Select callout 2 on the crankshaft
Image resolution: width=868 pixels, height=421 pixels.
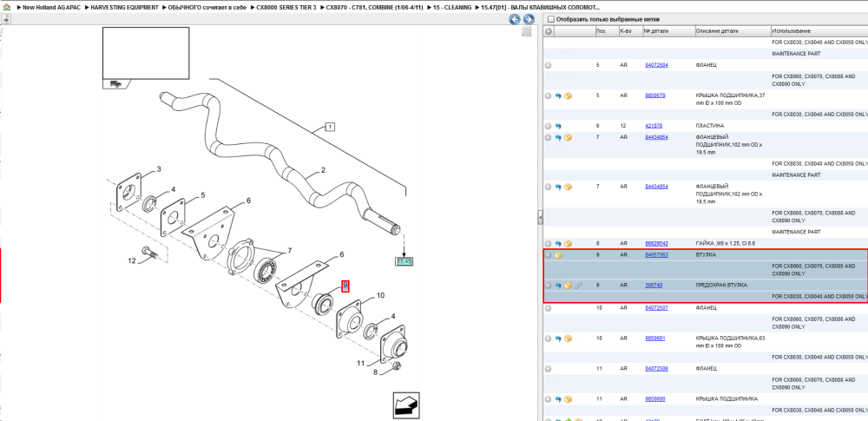(x=323, y=171)
